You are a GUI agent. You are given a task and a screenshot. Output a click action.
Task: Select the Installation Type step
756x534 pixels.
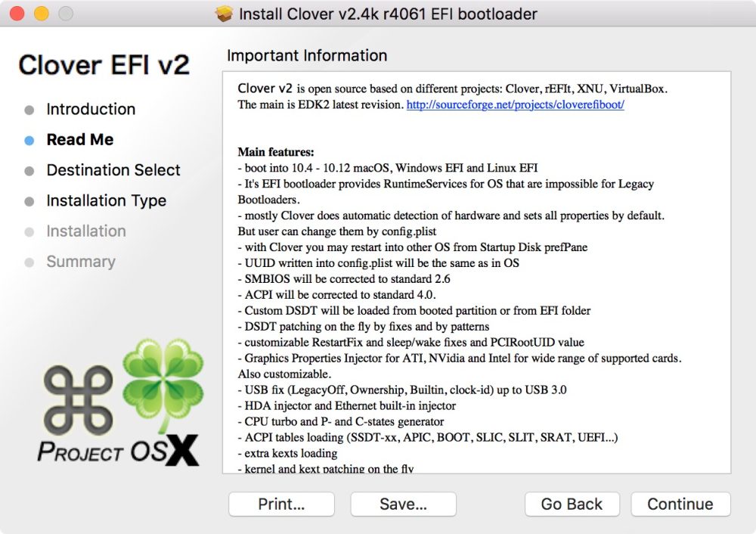click(107, 200)
